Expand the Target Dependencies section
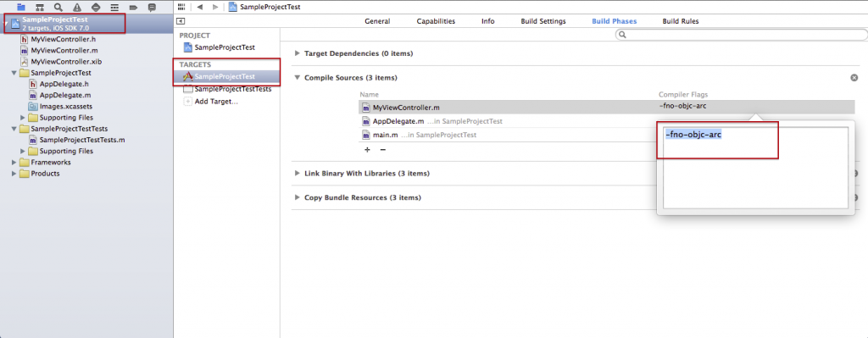868x338 pixels. click(298, 53)
